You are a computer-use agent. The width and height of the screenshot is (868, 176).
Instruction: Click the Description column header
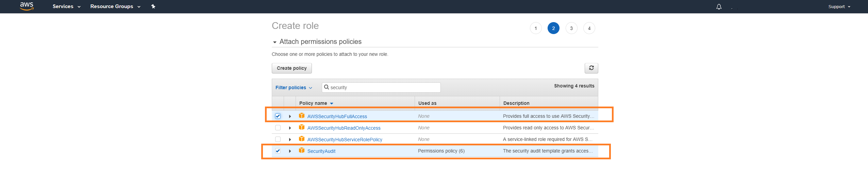[x=516, y=103]
